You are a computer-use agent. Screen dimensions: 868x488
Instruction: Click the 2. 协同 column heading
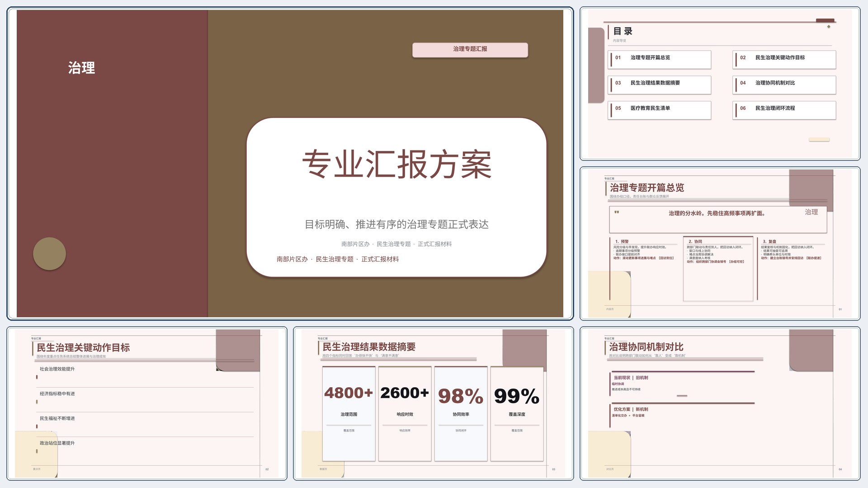coord(695,242)
